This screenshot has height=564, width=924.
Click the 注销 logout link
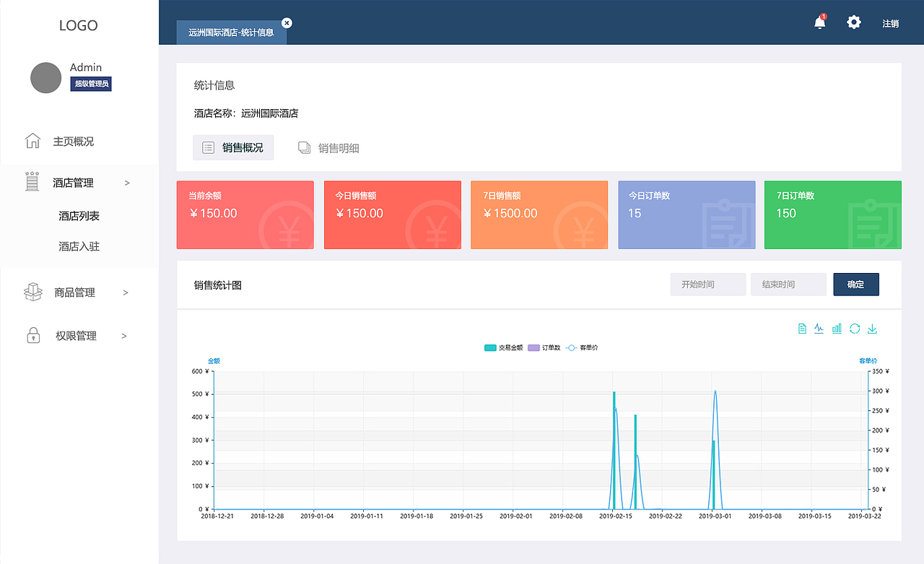pyautogui.click(x=891, y=22)
